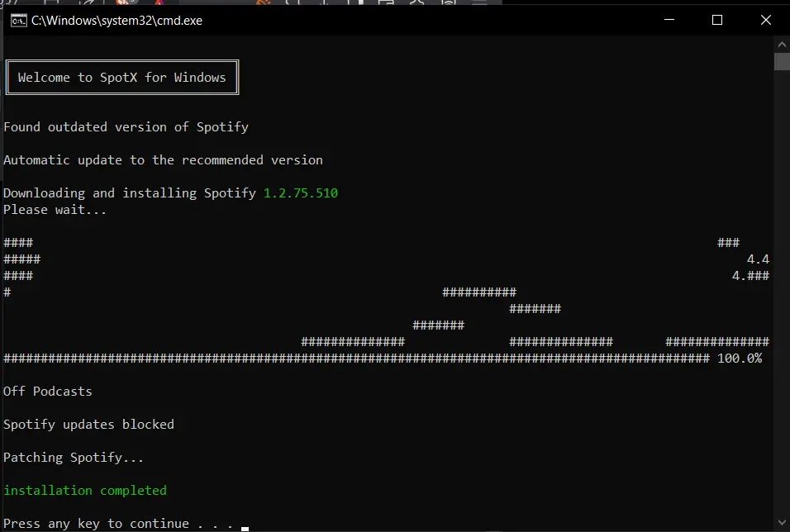The width and height of the screenshot is (790, 532).
Task: Click the green version number 1.2.75.510
Action: 301,193
